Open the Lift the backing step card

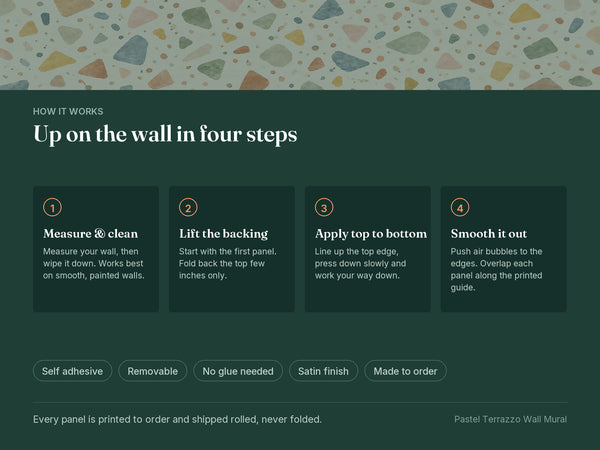click(x=232, y=249)
